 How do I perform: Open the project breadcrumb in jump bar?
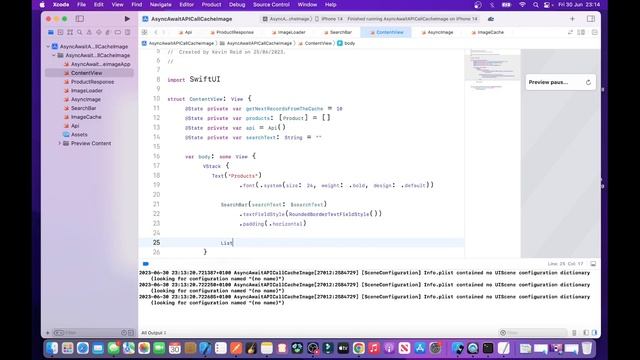click(178, 43)
